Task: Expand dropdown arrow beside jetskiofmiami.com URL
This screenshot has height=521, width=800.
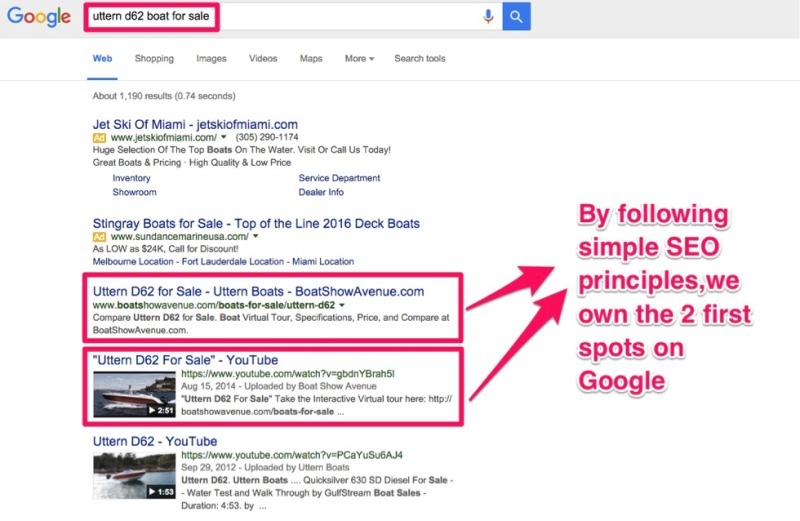Action: pyautogui.click(x=223, y=137)
